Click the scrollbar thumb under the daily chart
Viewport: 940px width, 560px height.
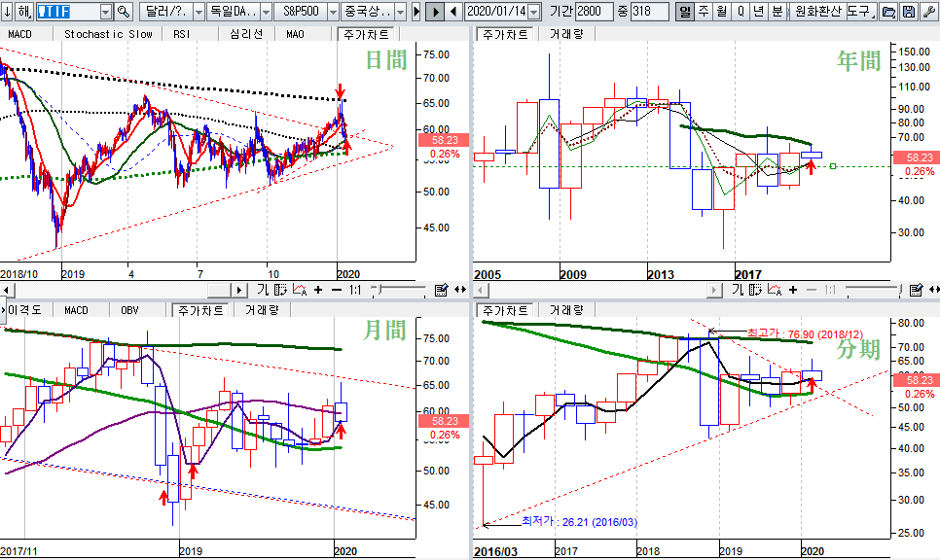click(x=219, y=291)
